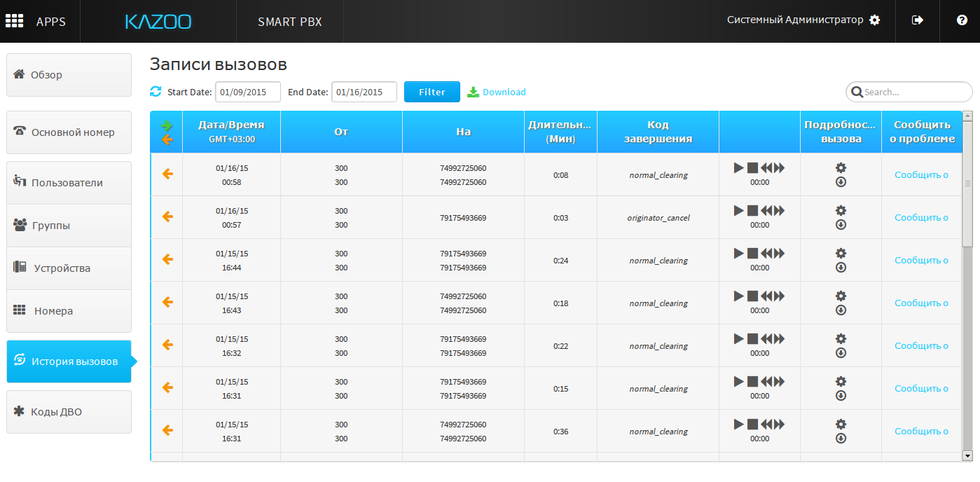Screen dimensions: 980x482
Task: Сообщить о link for 0:36 duration call
Action: tap(921, 431)
